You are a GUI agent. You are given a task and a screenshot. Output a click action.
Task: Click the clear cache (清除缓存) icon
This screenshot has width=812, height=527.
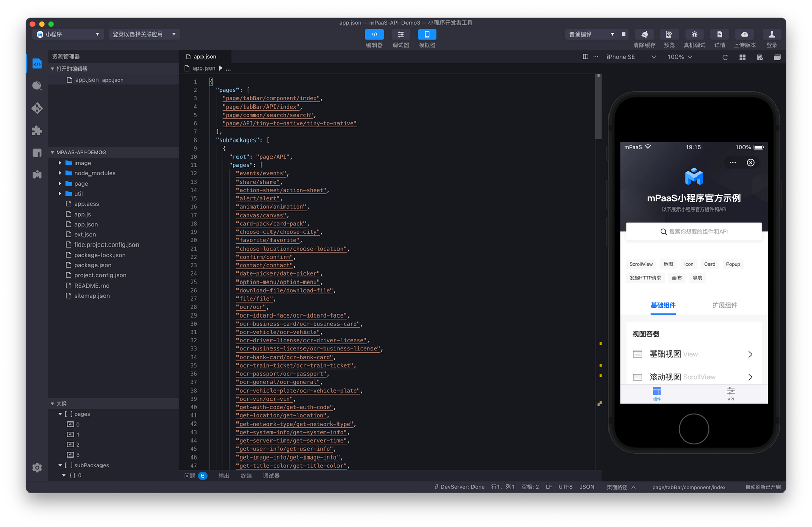tap(644, 34)
